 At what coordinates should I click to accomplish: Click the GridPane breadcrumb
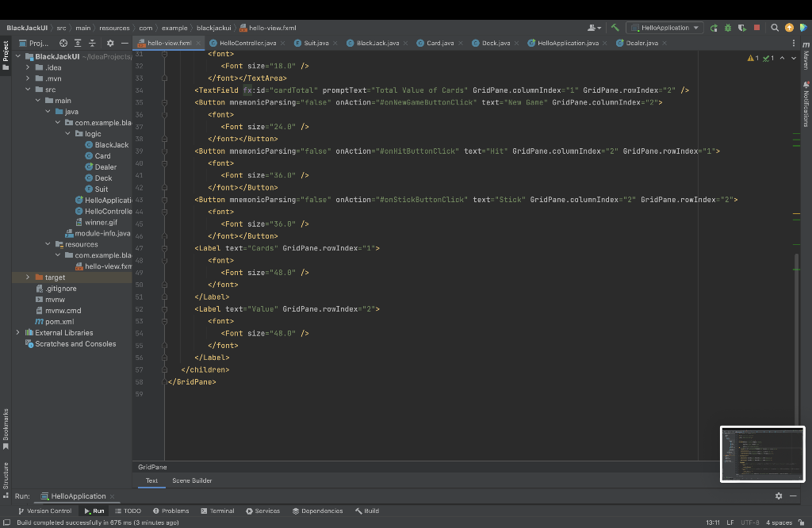point(152,467)
